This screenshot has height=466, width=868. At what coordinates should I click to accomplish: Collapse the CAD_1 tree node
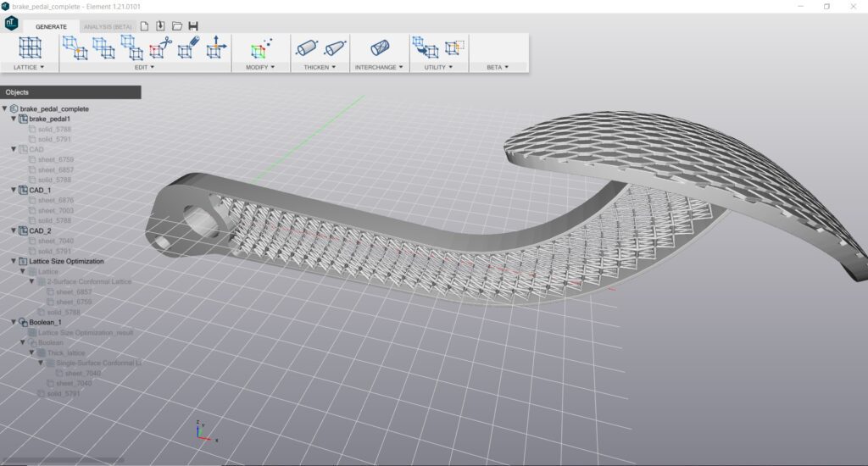[x=14, y=191]
